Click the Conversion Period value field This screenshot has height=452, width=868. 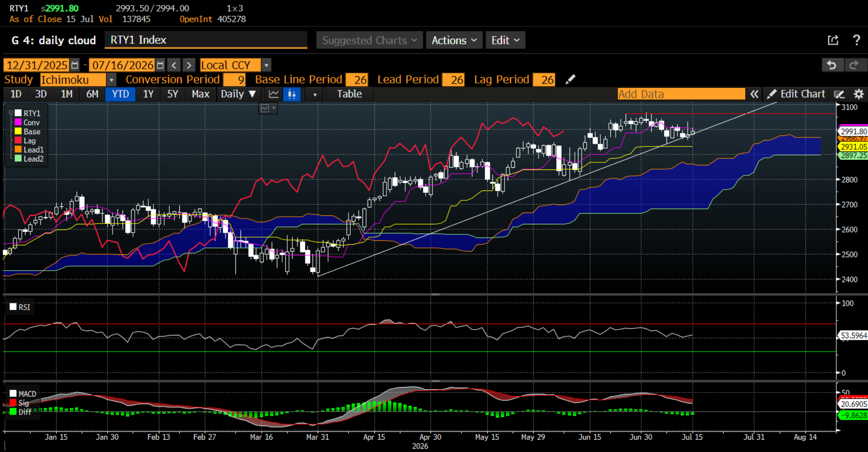[x=234, y=80]
